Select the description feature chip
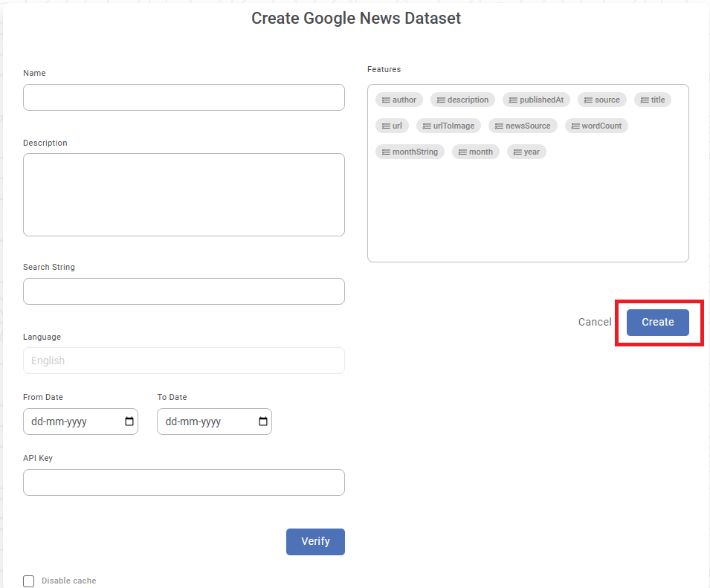 [x=462, y=100]
